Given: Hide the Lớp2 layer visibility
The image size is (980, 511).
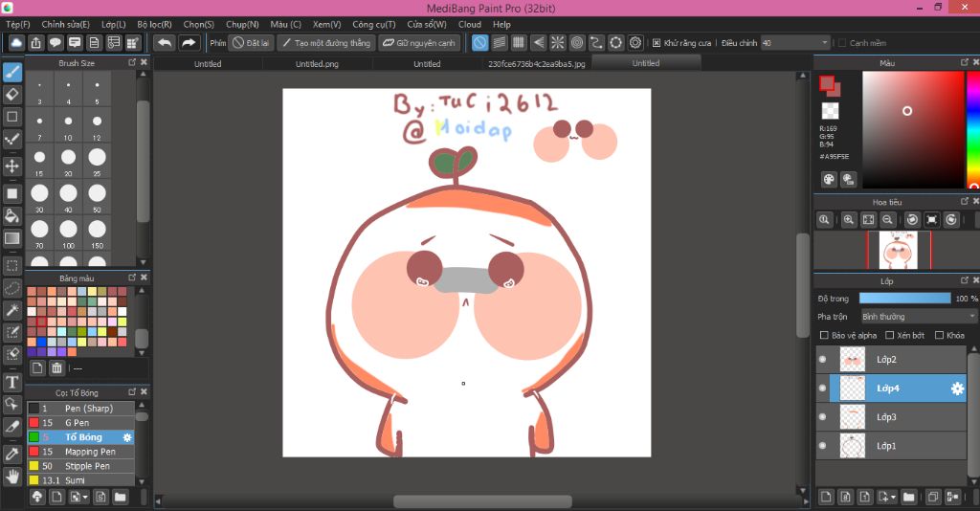Looking at the screenshot, I should tap(822, 360).
